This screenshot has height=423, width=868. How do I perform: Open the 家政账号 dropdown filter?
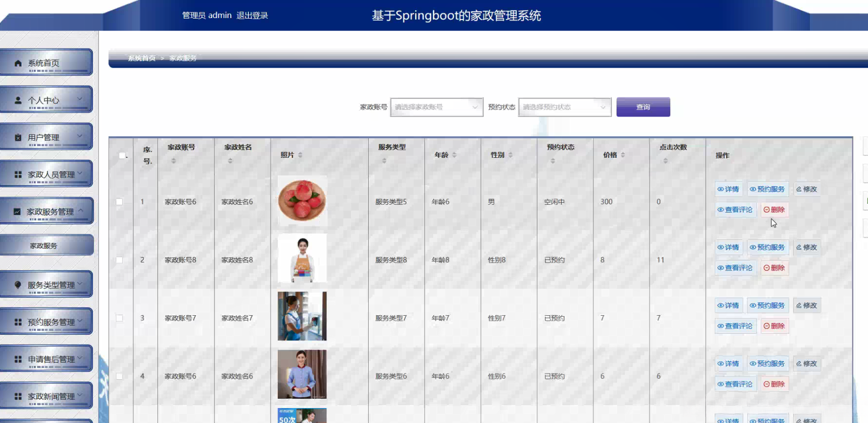[437, 107]
